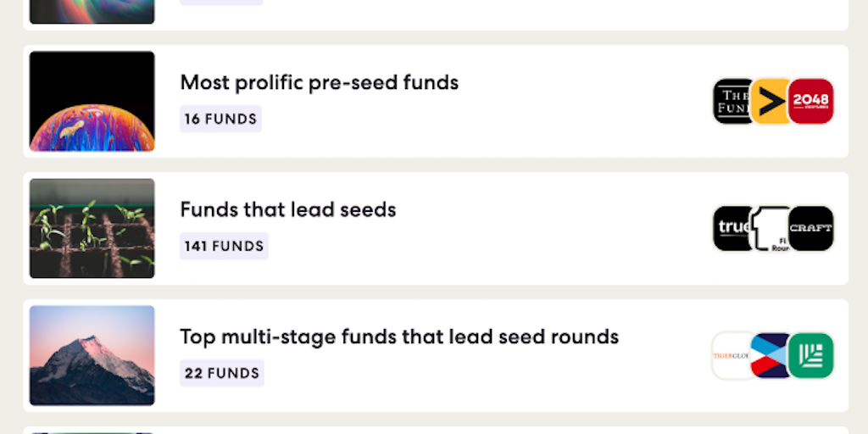Open the seedlings thumbnail image
This screenshot has height=434, width=868.
(92, 229)
